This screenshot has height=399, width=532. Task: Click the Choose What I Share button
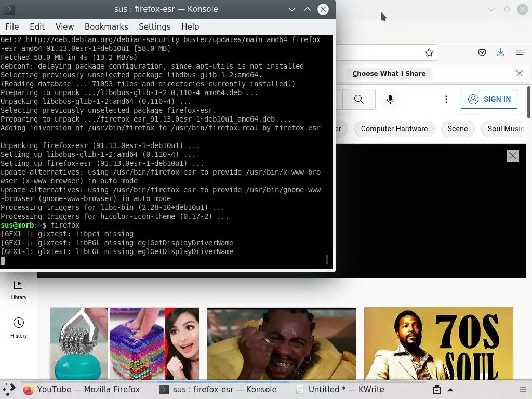click(389, 74)
